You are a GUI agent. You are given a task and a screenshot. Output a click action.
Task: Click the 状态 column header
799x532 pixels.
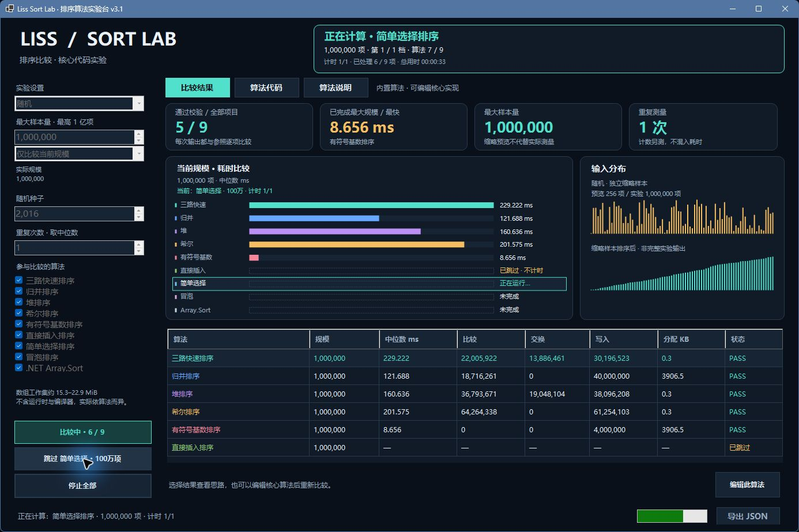pos(754,339)
